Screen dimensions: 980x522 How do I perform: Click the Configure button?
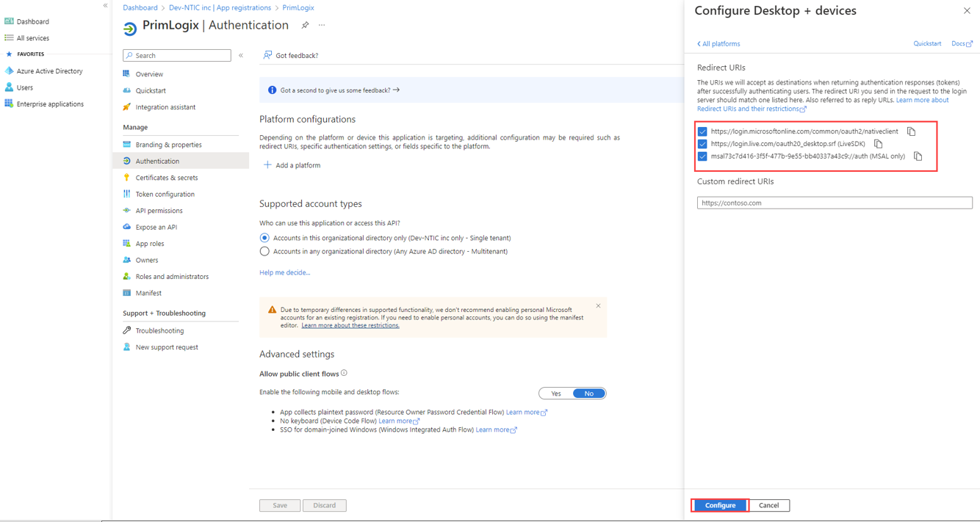point(720,505)
